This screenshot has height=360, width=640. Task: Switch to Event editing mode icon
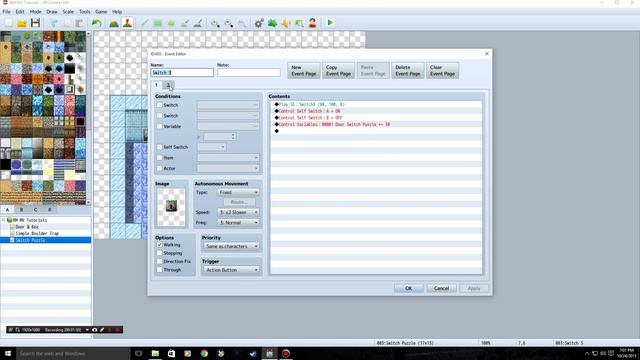pos(127,23)
